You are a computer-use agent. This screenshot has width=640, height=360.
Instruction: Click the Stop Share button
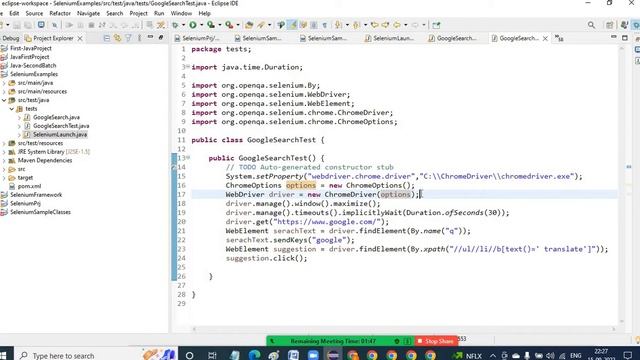click(436, 341)
